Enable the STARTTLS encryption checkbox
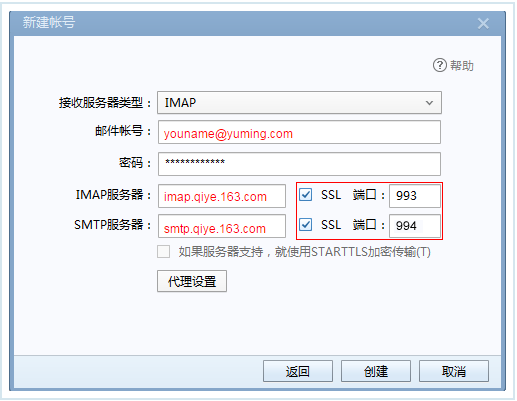The image size is (517, 401). [x=163, y=252]
